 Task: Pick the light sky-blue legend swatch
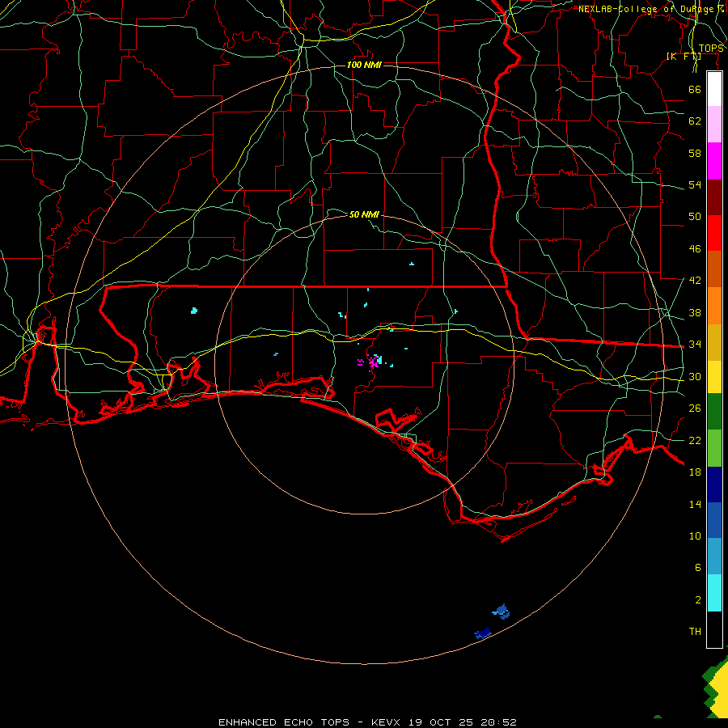click(x=714, y=557)
